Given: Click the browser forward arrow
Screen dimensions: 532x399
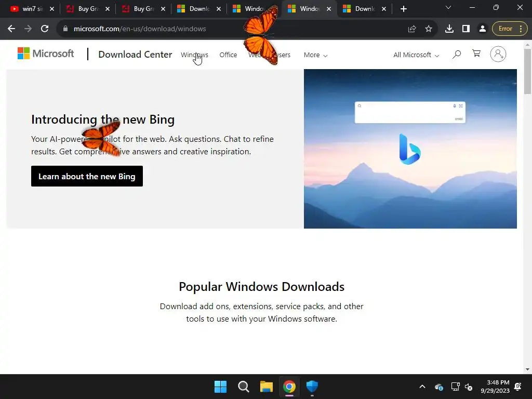Looking at the screenshot, I should [28, 29].
